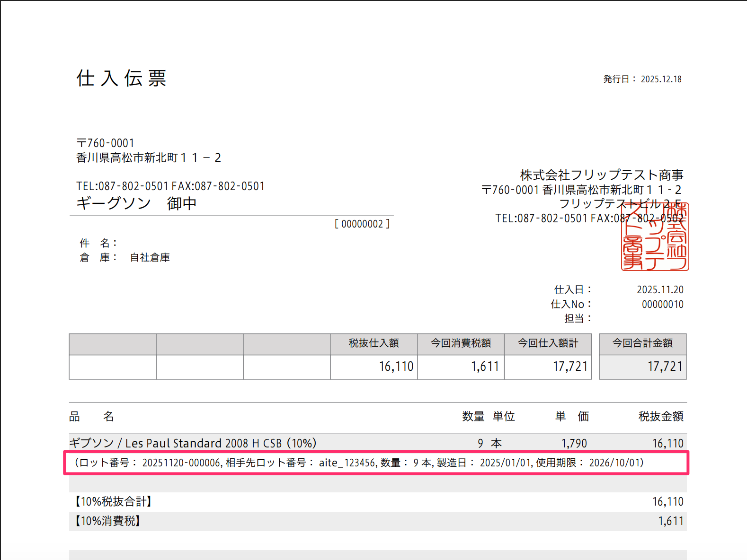The image size is (747, 560).
Task: Click the company name 株式会社フリップテスト商事
Action: 602,175
